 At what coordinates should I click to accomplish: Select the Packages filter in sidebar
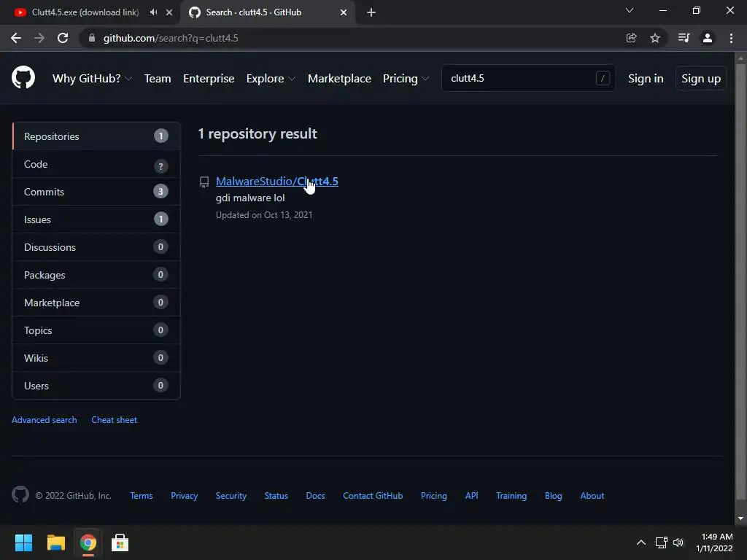point(96,275)
